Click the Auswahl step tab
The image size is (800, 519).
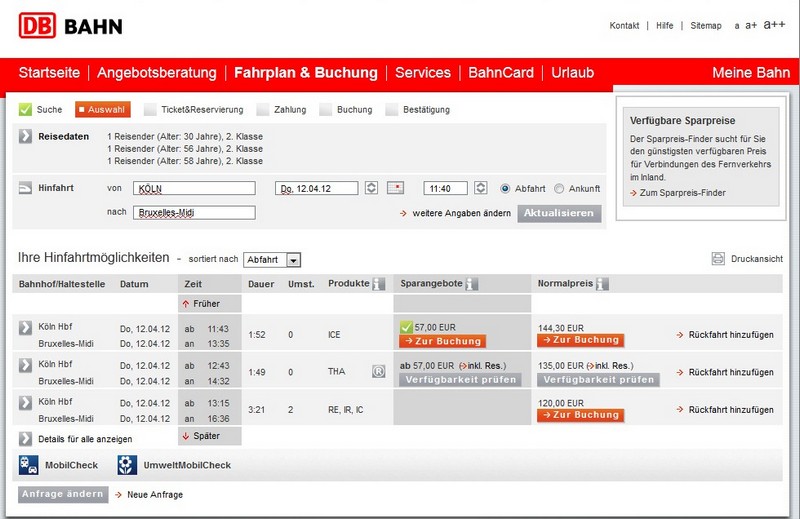pos(103,109)
